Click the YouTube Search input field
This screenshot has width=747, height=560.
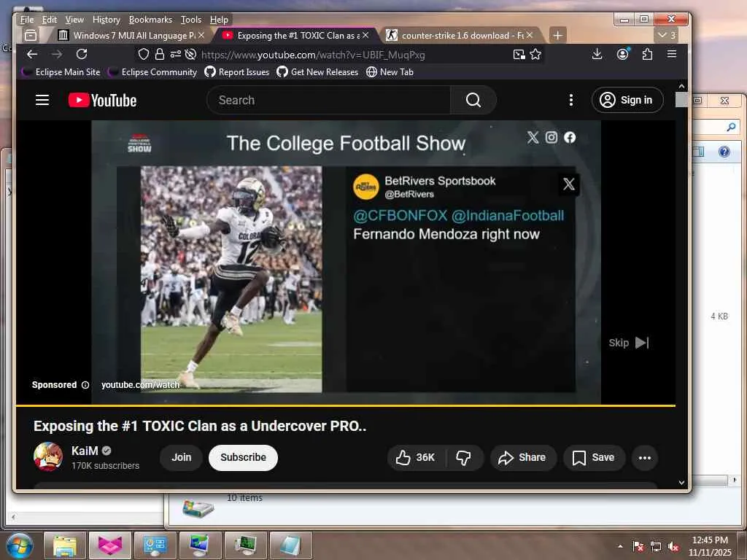[329, 100]
